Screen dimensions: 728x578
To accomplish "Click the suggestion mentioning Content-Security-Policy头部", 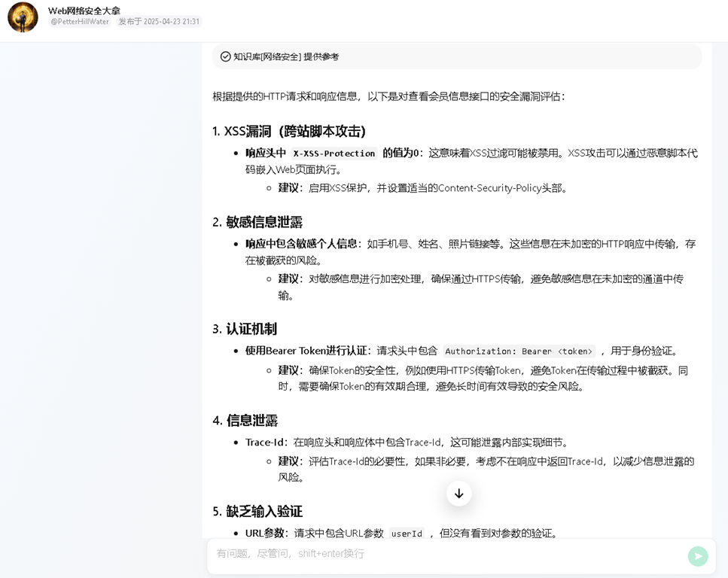I will click(x=422, y=188).
